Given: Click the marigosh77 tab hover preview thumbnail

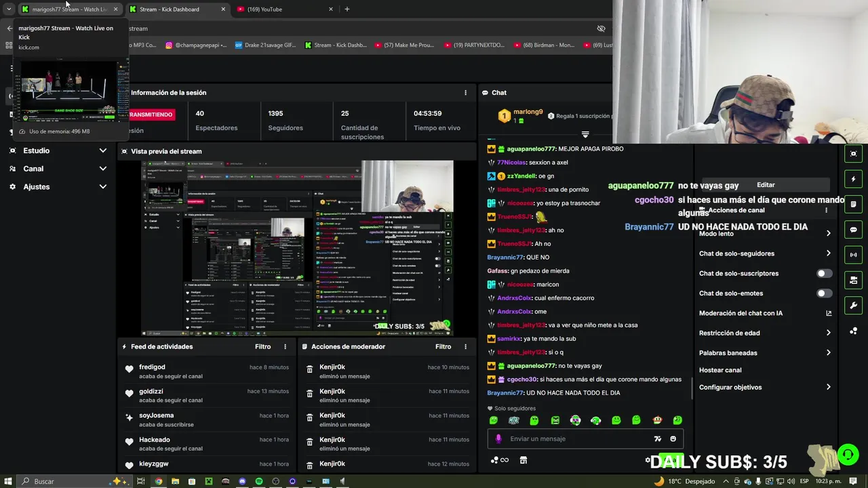Looking at the screenshot, I should pos(74,91).
